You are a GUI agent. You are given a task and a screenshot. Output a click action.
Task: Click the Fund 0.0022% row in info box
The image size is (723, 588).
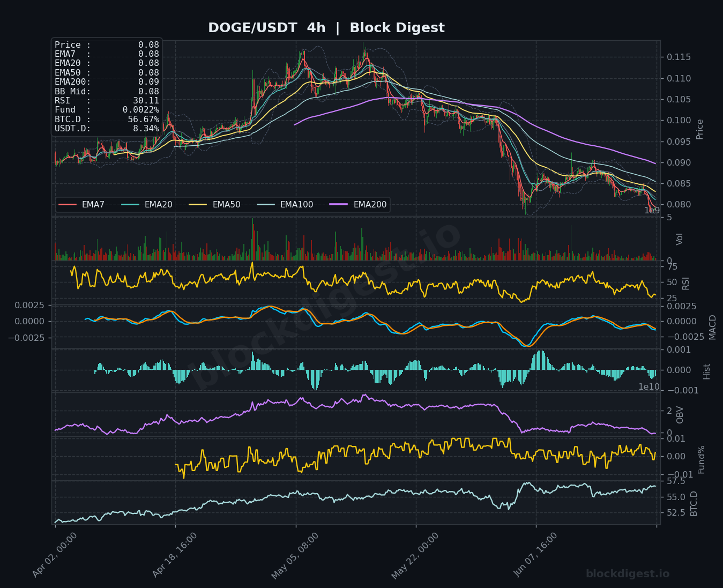107,110
